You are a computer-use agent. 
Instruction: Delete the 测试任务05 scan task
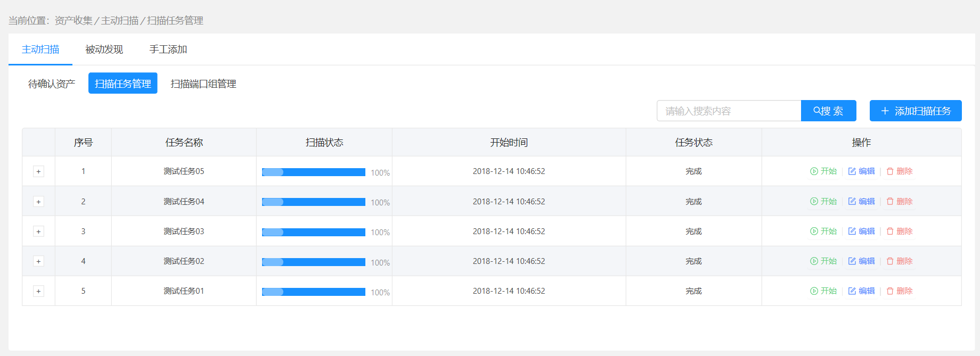pos(900,171)
